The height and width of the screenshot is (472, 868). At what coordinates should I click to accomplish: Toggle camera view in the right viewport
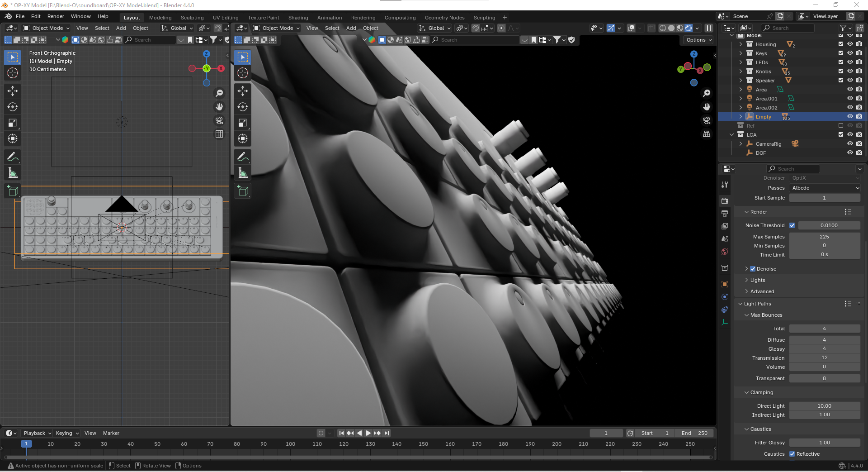[707, 120]
